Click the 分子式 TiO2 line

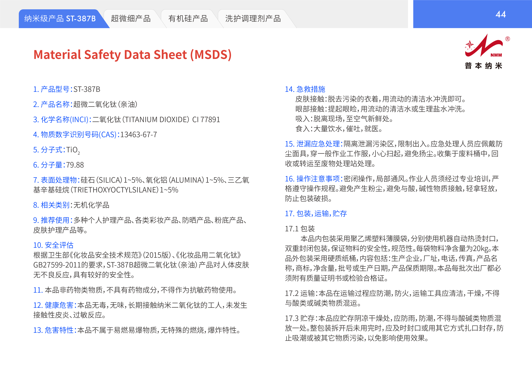point(56,150)
